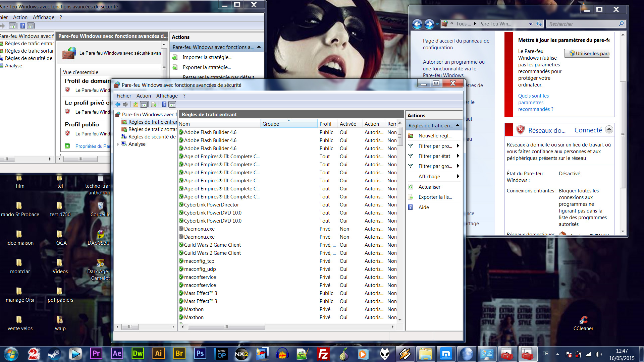Sort rules by the Profil column header
644x362 pixels.
coord(327,124)
